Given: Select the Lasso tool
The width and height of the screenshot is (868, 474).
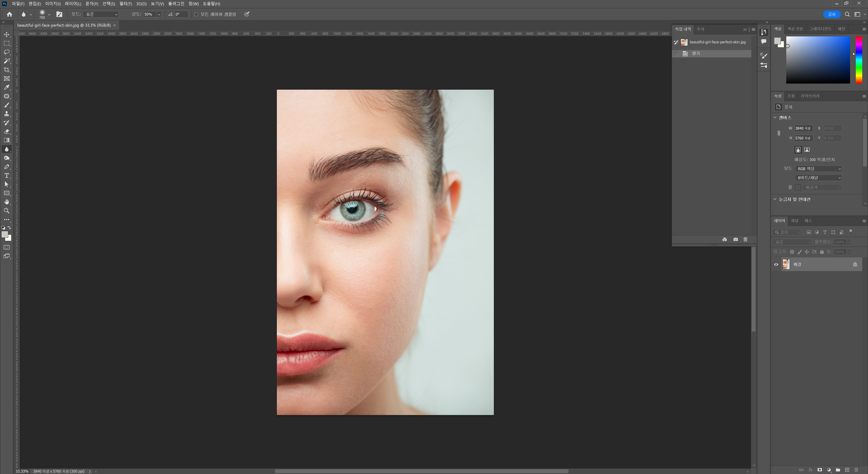Looking at the screenshot, I should (7, 52).
